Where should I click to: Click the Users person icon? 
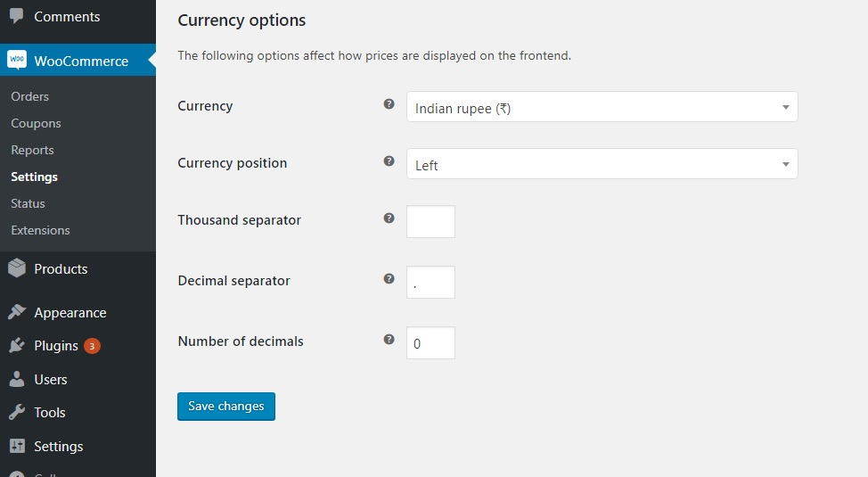[x=16, y=379]
